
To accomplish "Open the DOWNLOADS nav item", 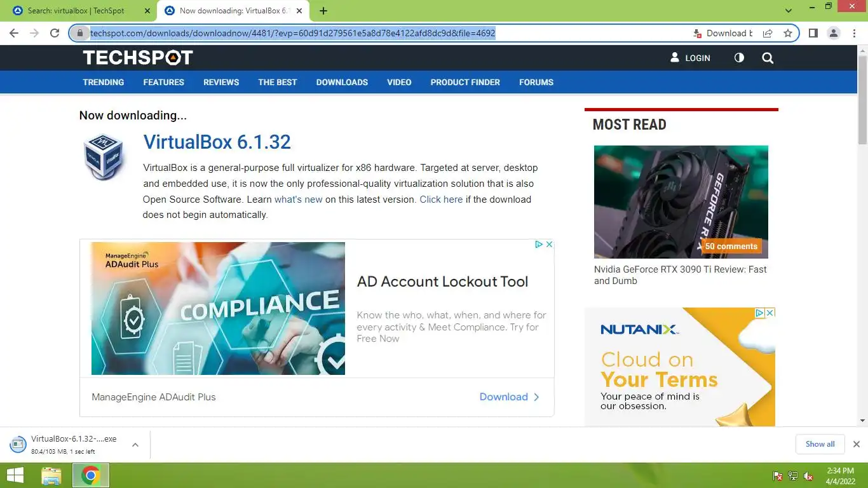I will tap(342, 82).
